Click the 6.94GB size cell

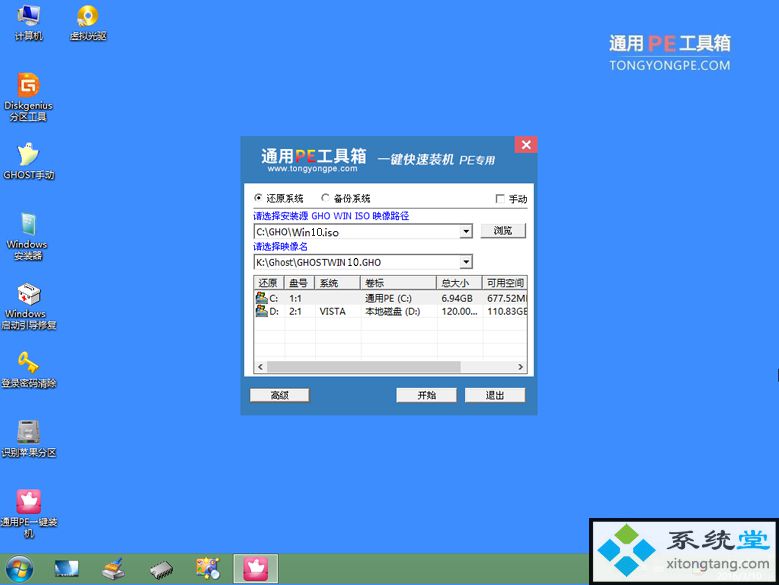457,298
